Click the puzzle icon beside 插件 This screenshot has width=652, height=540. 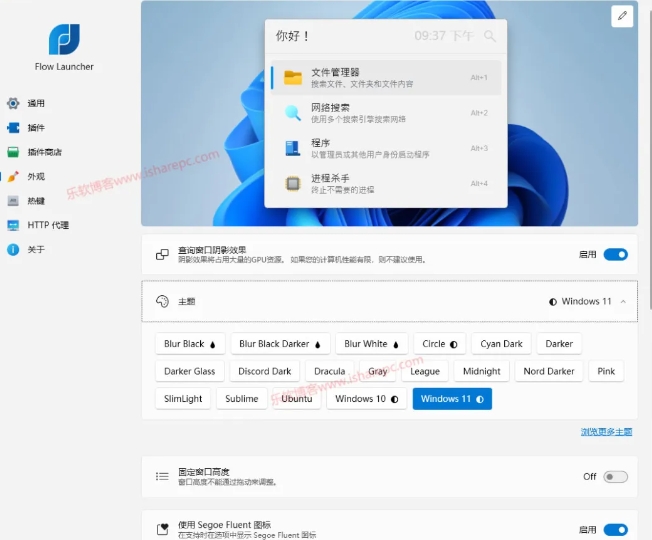click(x=13, y=128)
